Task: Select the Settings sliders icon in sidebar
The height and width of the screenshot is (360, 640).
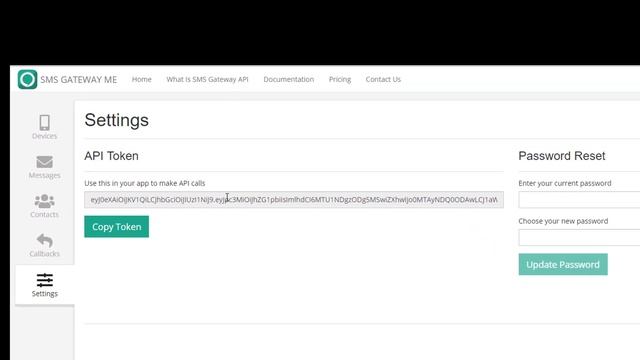Action: point(44,280)
